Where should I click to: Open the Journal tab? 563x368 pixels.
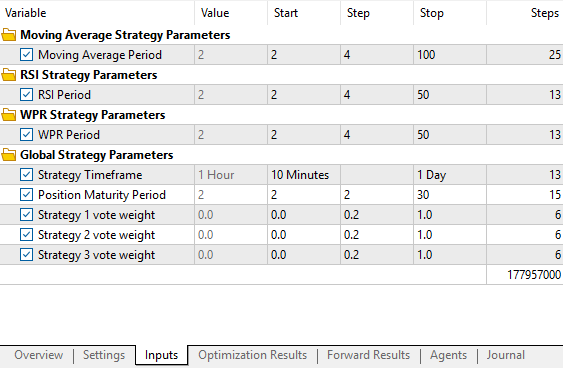tap(506, 355)
